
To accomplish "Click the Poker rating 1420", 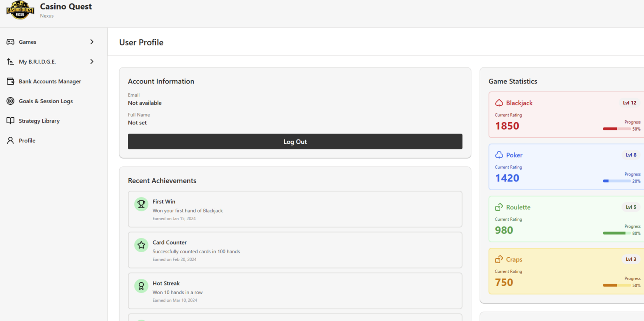I will tap(507, 178).
